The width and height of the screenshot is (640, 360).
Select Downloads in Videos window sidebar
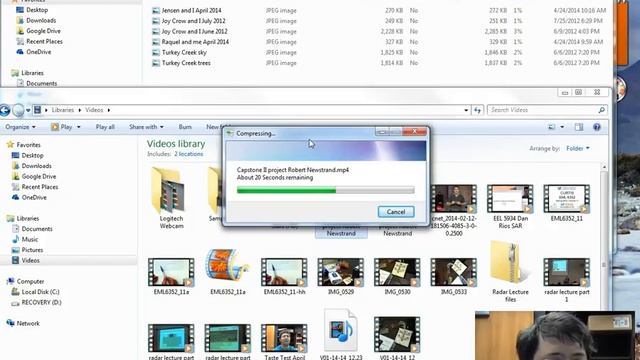(36, 166)
